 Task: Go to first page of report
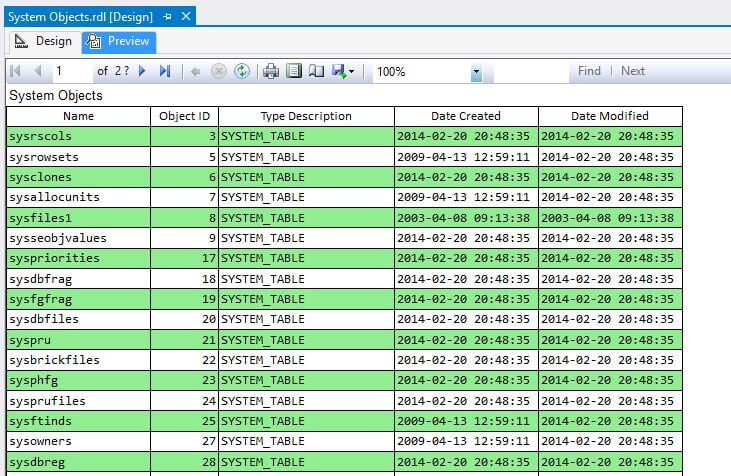(15, 71)
